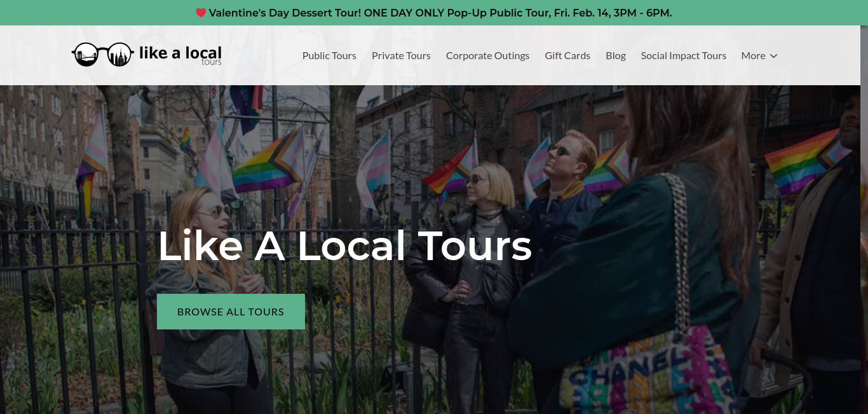Click the small 'tours' text under the logo

(x=212, y=62)
